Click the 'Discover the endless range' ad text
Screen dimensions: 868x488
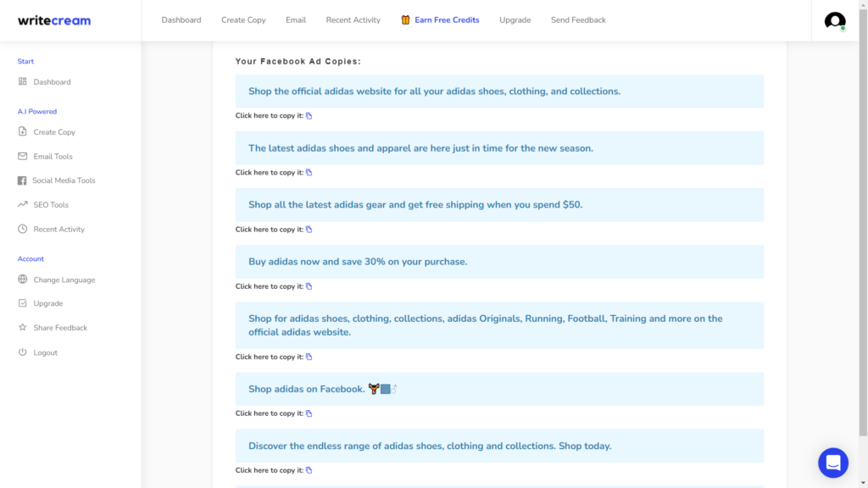(x=430, y=446)
